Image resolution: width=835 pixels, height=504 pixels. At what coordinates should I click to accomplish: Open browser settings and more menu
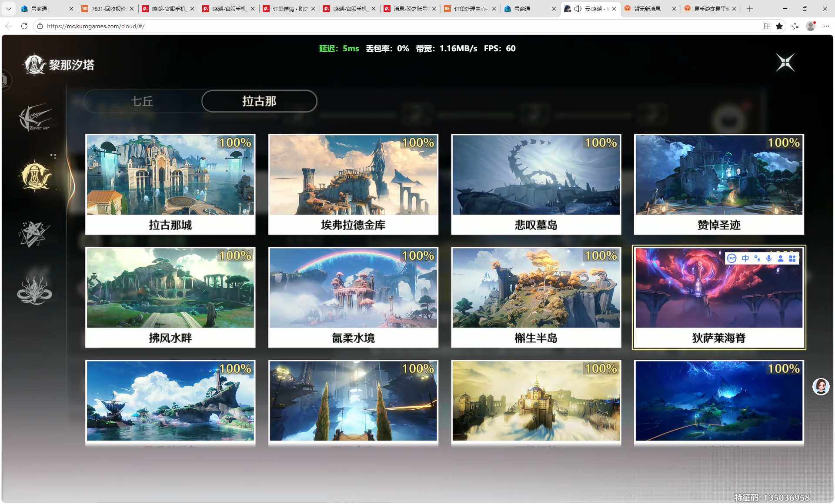(826, 26)
